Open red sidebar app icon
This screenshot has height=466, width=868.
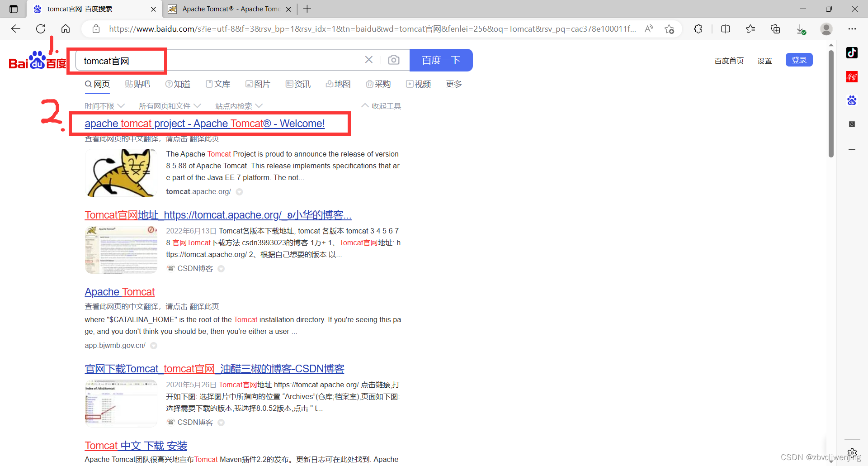(x=852, y=76)
